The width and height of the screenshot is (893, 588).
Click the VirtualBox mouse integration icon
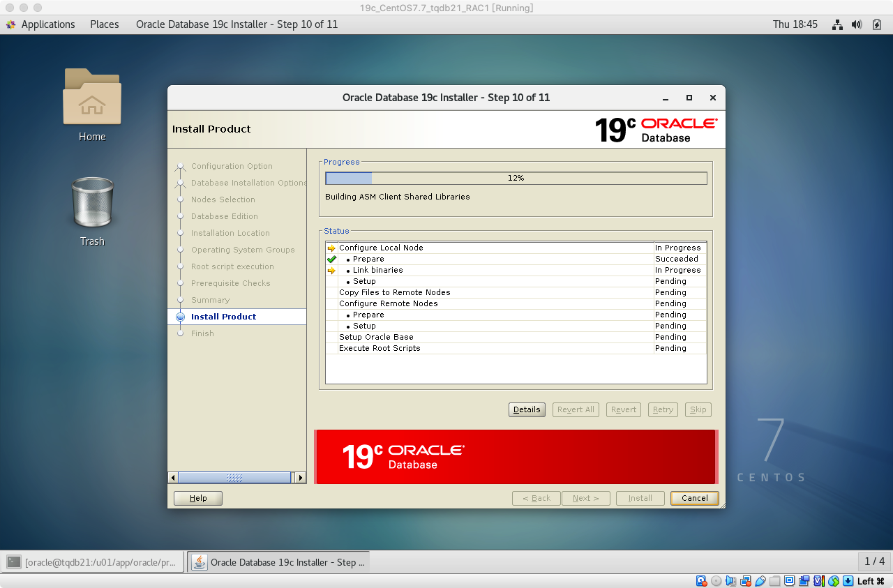834,581
